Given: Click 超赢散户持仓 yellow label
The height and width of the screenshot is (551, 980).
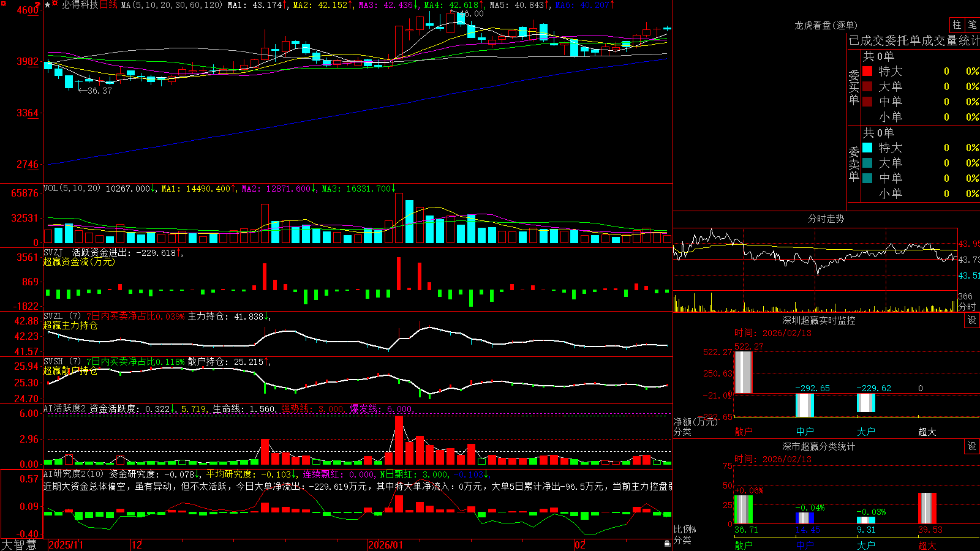Looking at the screenshot, I should (70, 370).
